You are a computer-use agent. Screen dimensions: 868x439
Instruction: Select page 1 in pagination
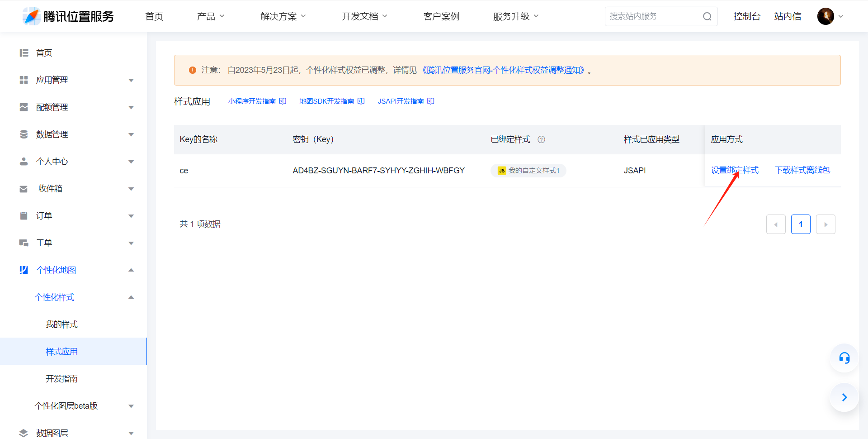pos(801,224)
